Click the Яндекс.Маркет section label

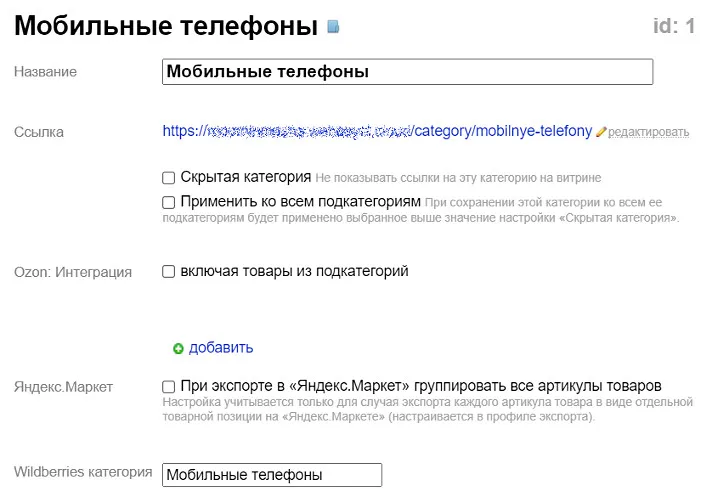click(64, 387)
